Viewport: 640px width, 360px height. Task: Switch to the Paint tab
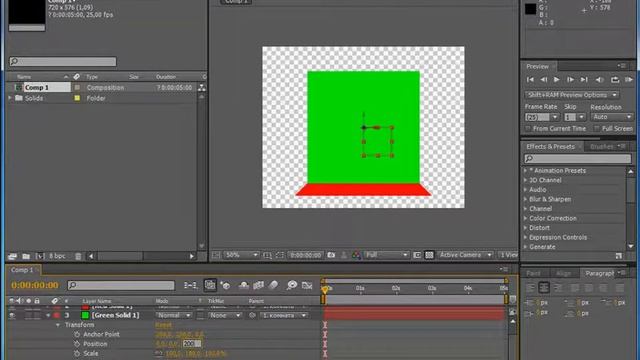click(533, 273)
